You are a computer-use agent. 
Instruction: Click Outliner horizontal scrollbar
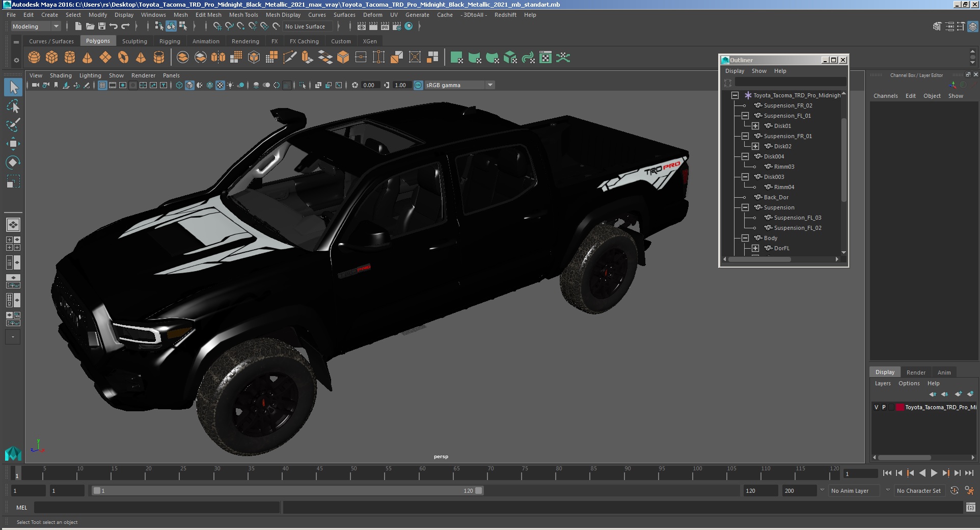[x=759, y=259]
